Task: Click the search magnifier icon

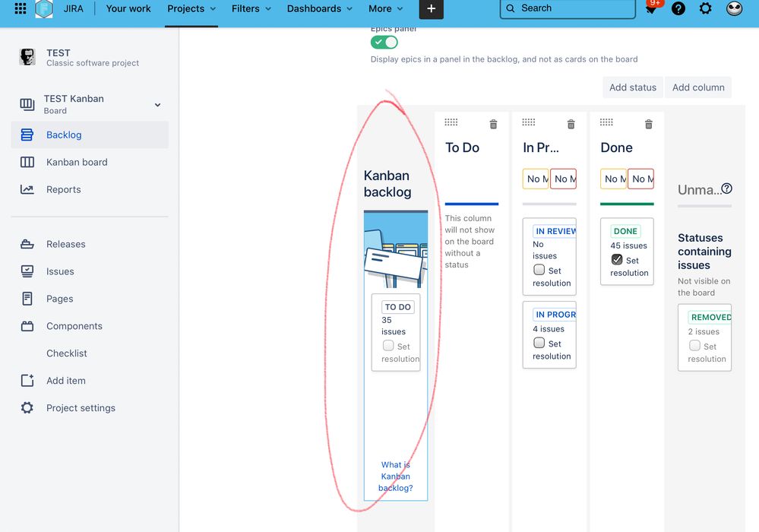Action: pyautogui.click(x=511, y=8)
